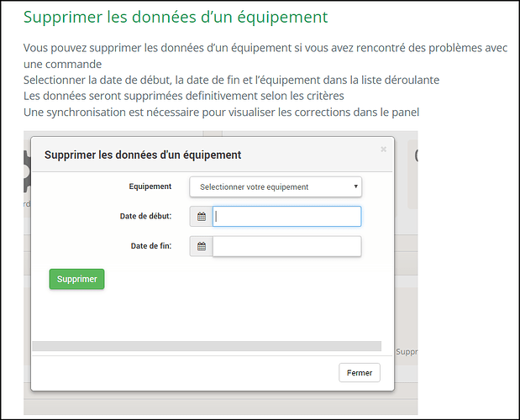Click the calendar icon for Date de début
Image resolution: width=520 pixels, height=420 pixels.
(x=202, y=217)
